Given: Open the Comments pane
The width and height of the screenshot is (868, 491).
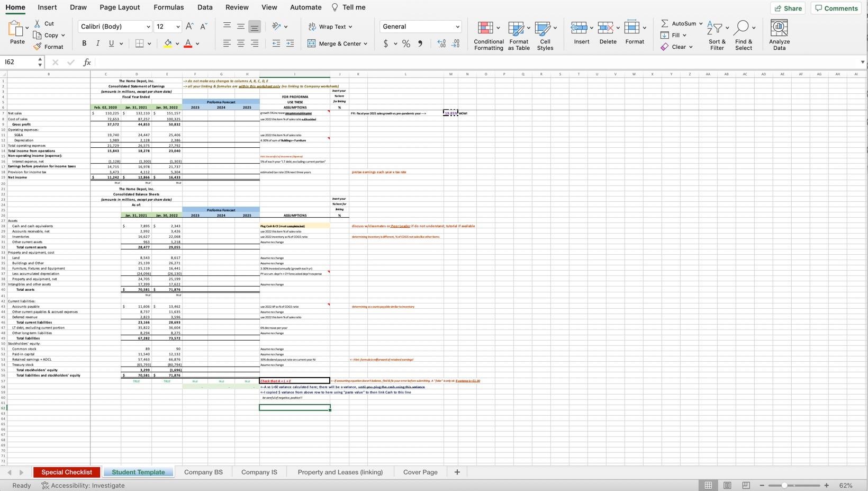Looking at the screenshot, I should pos(836,8).
